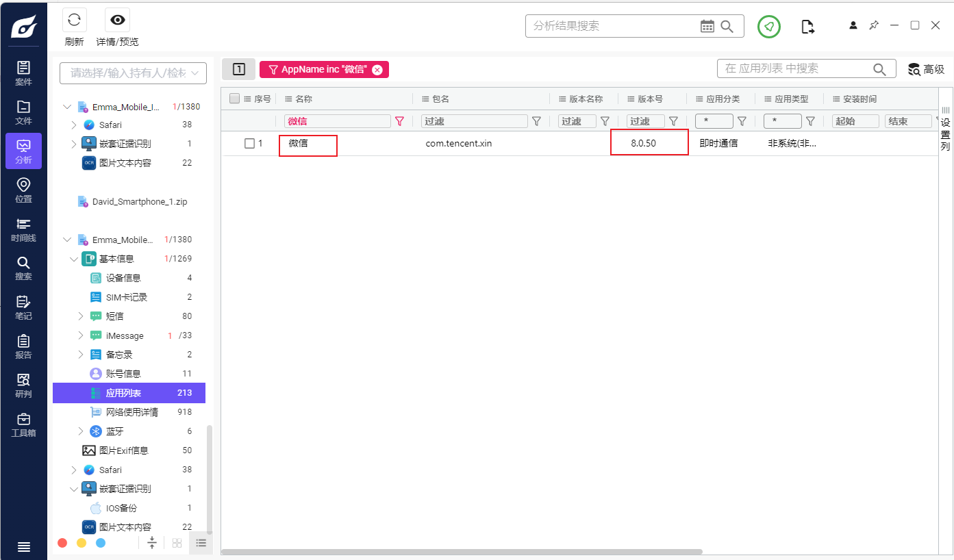Collapse the top Emma_Mobile_I... tree node
Image resolution: width=954 pixels, height=560 pixels.
(67, 107)
